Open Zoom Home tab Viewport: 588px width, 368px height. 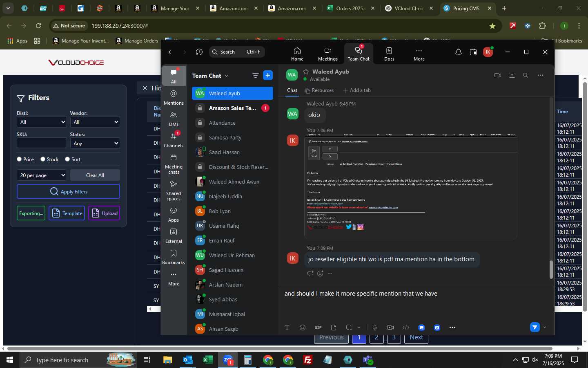click(x=297, y=54)
